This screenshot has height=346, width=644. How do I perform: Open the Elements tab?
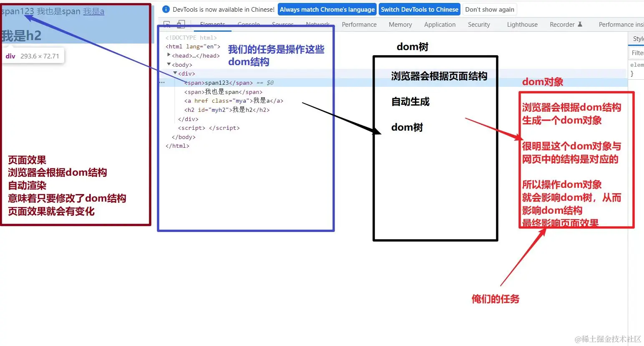pos(212,24)
